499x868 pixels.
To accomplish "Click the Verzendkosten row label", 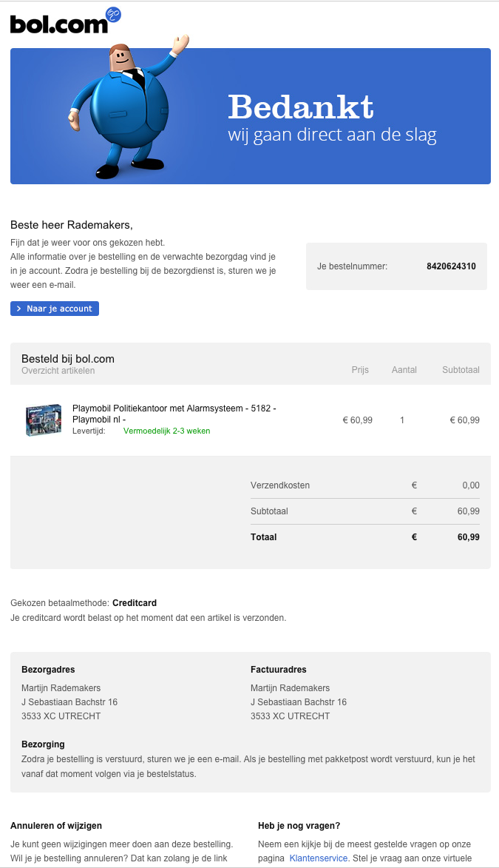I will coord(280,485).
